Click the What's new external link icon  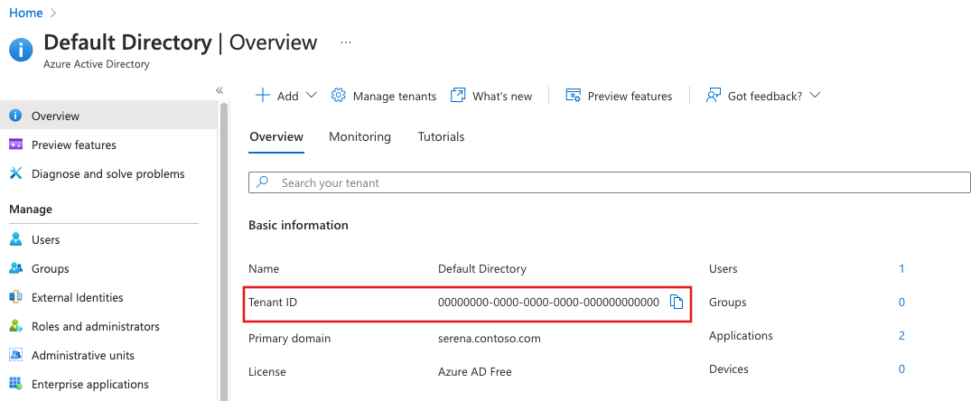pyautogui.click(x=458, y=96)
